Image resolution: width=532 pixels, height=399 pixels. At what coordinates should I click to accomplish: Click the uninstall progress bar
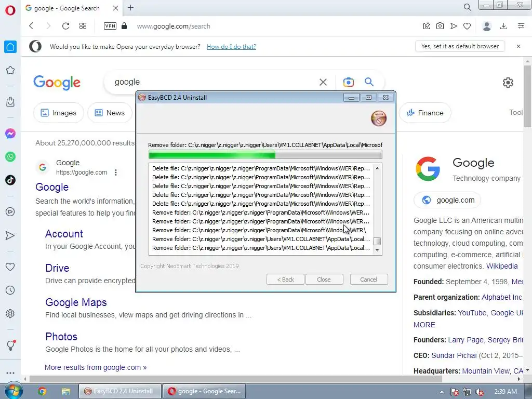click(265, 155)
